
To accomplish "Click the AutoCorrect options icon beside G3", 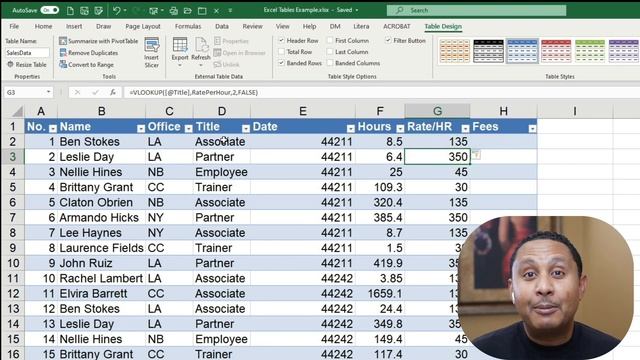I will (476, 155).
